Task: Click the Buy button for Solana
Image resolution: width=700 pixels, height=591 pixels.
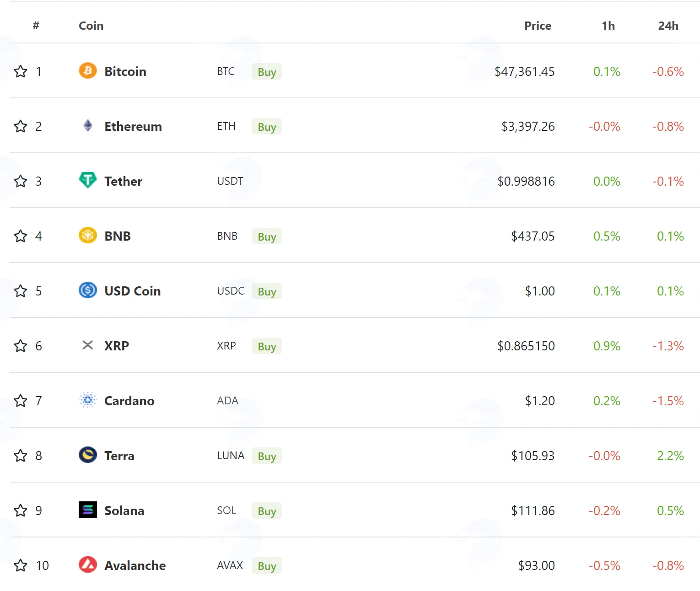Action: [x=267, y=511]
